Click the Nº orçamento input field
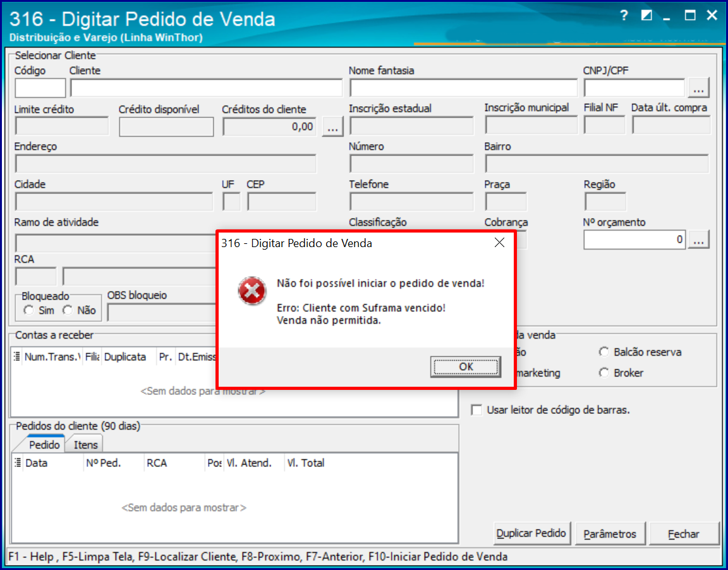This screenshot has width=728, height=570. [x=634, y=240]
